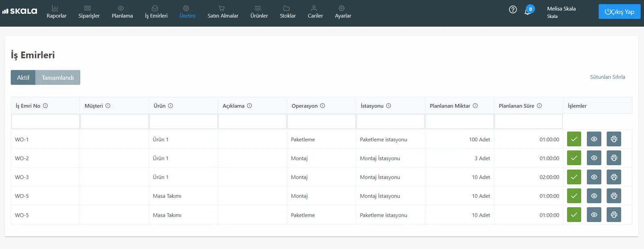Click the İstasyonu filter box
644x249 pixels.
(x=390, y=121)
